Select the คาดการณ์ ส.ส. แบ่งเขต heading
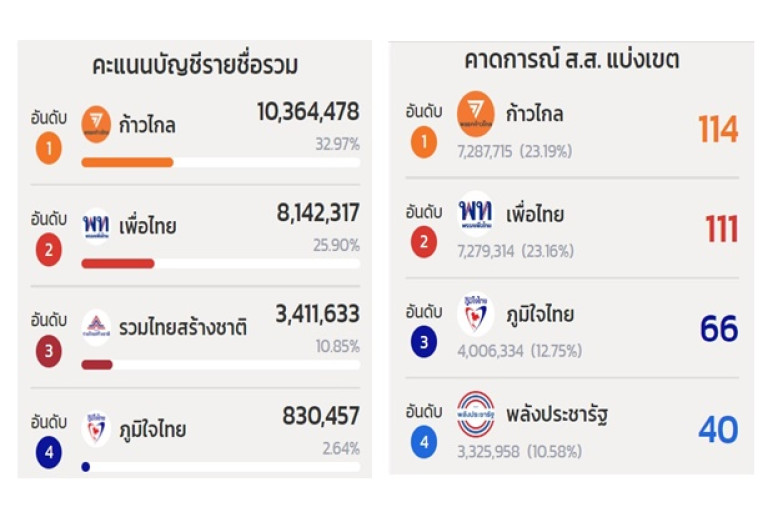Screen dimensions: 768x512 tap(571, 60)
